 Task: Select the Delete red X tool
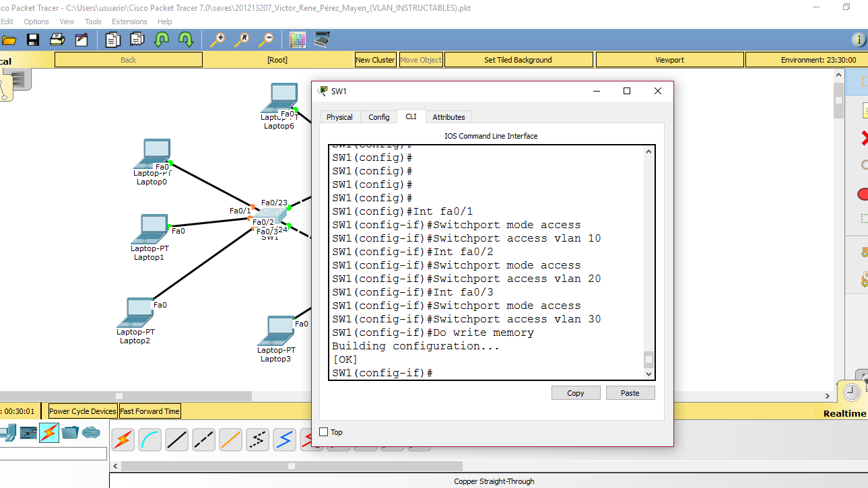pyautogui.click(x=864, y=139)
